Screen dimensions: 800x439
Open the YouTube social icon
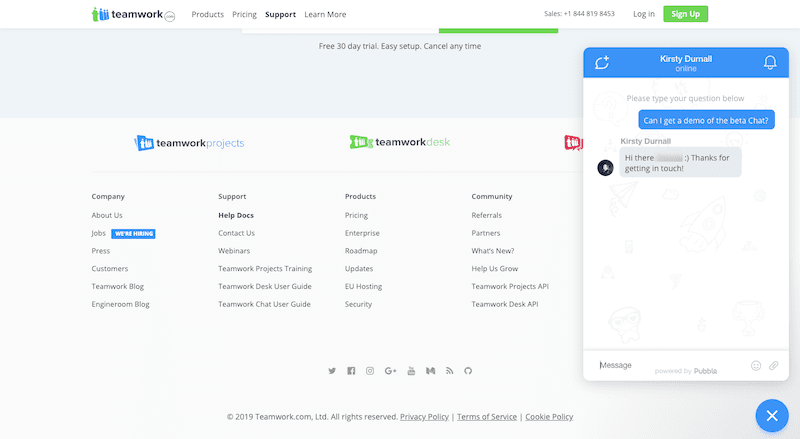(411, 371)
